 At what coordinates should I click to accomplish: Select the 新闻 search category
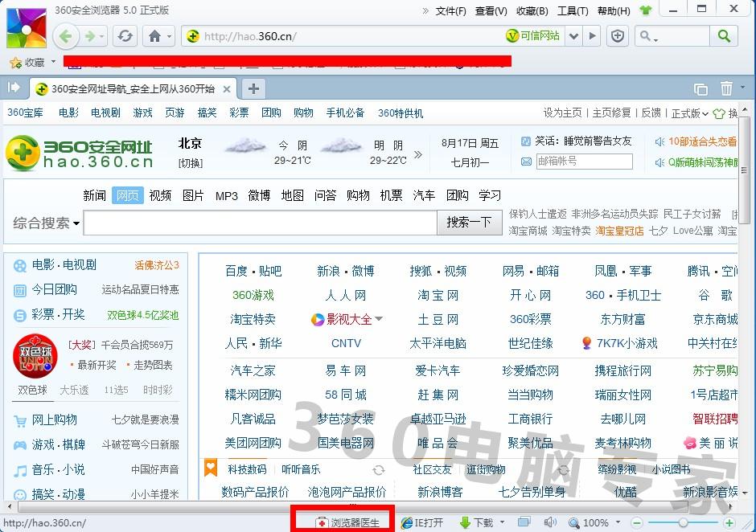[x=94, y=195]
